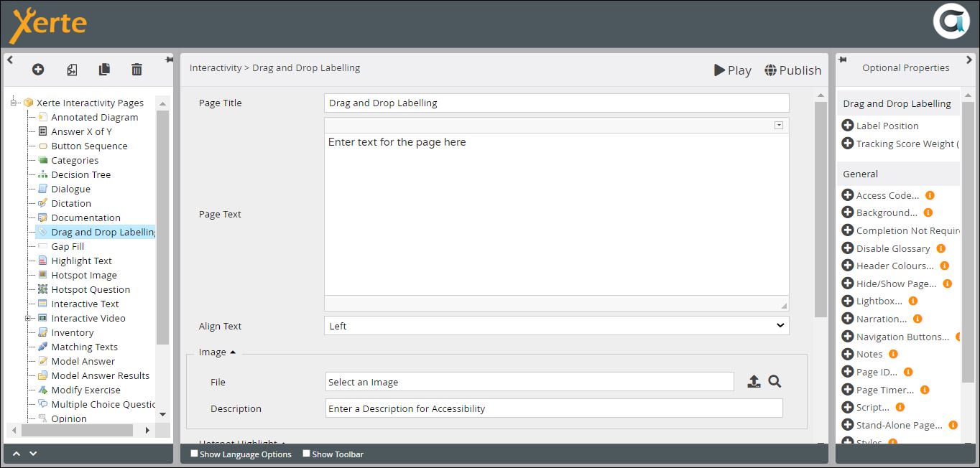Viewport: 980px width, 468px height.
Task: Add the Label Position optional property
Action: [x=848, y=126]
